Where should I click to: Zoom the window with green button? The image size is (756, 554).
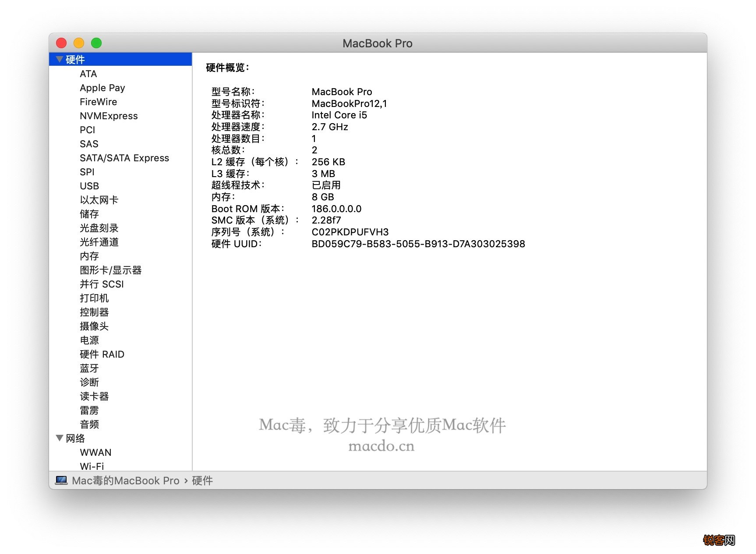click(96, 43)
